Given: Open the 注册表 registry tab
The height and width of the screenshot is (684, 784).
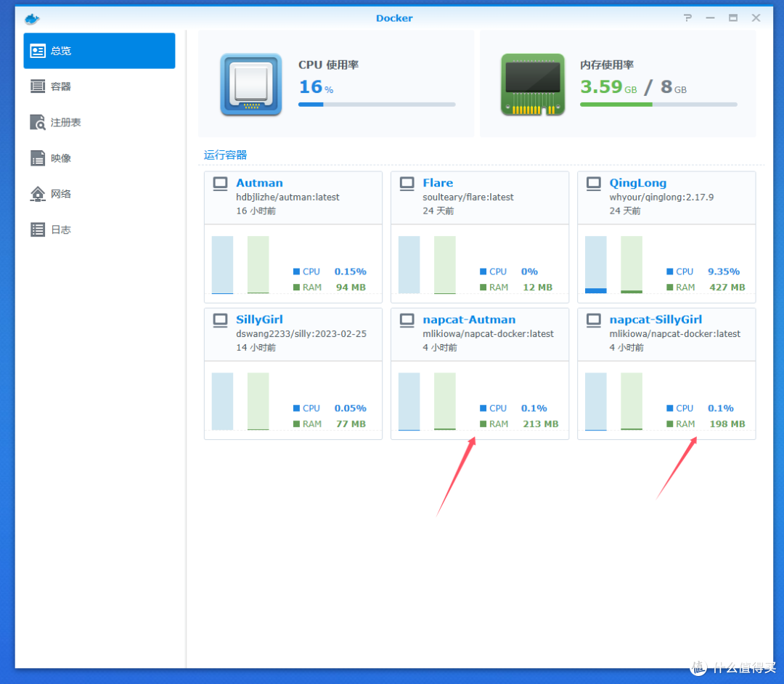Looking at the screenshot, I should pyautogui.click(x=99, y=123).
